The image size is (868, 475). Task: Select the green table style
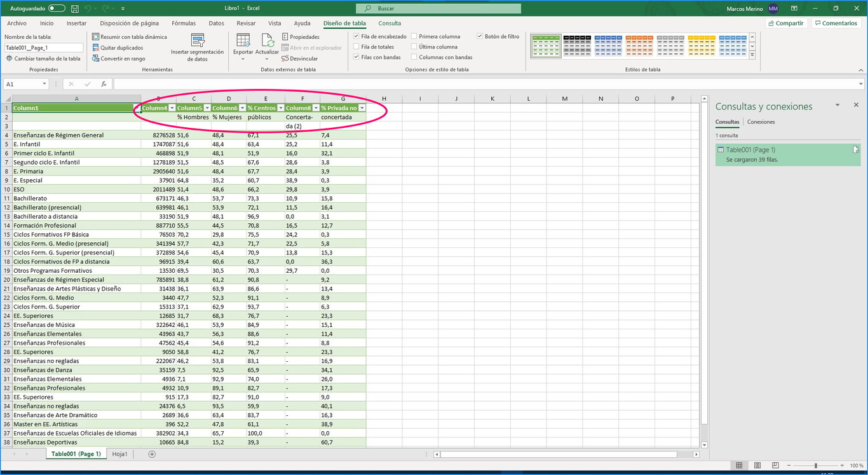(546, 46)
